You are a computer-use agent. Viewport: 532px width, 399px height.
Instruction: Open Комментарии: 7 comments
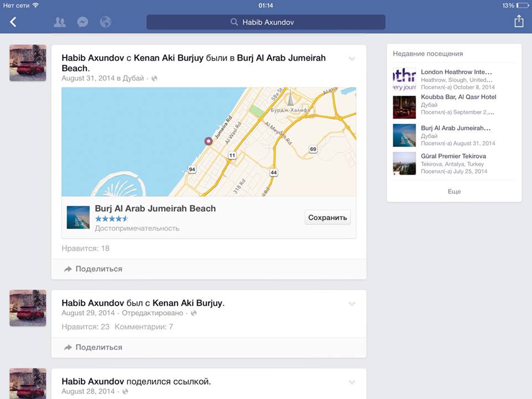(x=144, y=327)
